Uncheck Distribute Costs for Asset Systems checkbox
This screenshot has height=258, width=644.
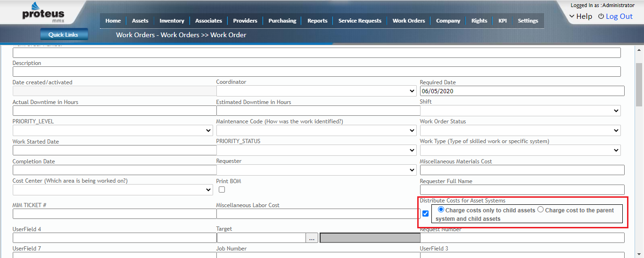pos(425,213)
